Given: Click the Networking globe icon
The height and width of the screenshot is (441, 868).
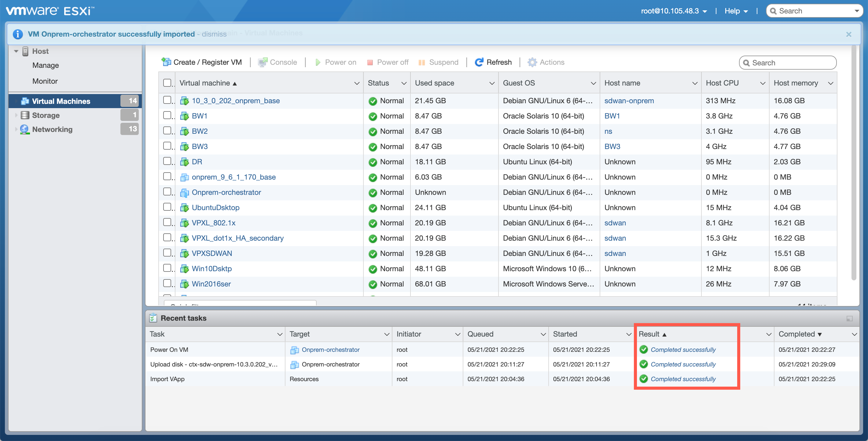Looking at the screenshot, I should (24, 129).
